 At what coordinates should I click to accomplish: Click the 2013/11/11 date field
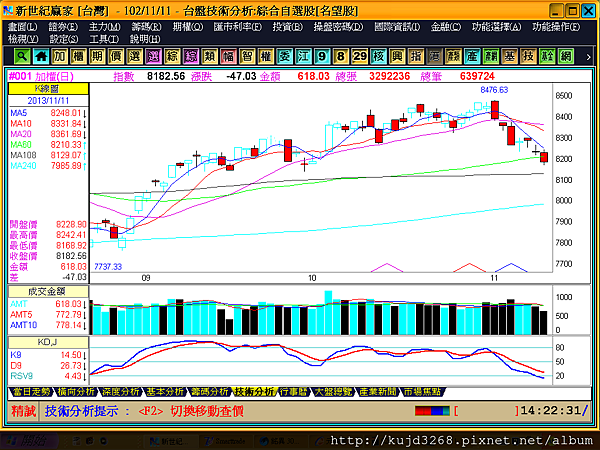tap(48, 101)
